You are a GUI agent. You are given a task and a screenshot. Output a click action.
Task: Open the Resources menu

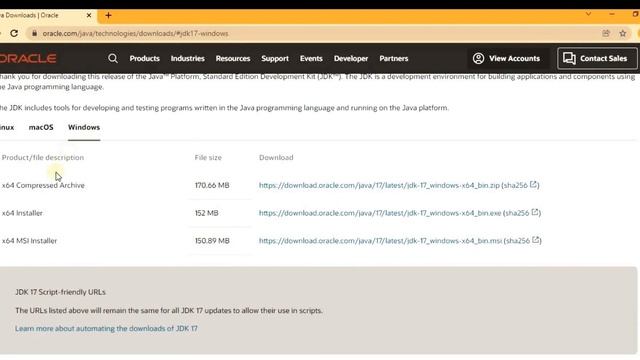[x=233, y=58]
